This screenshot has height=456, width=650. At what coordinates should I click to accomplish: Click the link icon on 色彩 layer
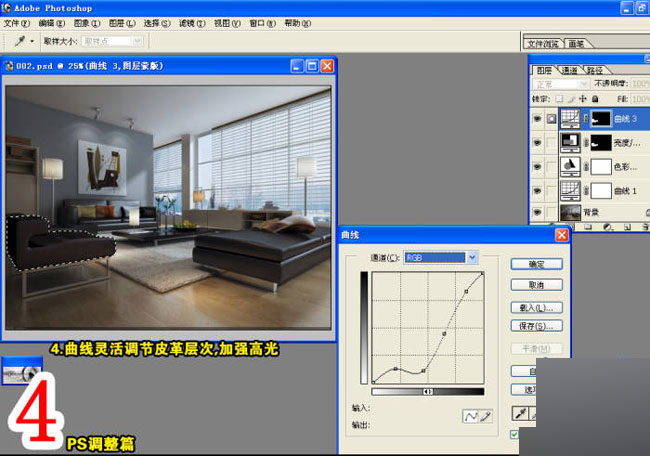(586, 167)
